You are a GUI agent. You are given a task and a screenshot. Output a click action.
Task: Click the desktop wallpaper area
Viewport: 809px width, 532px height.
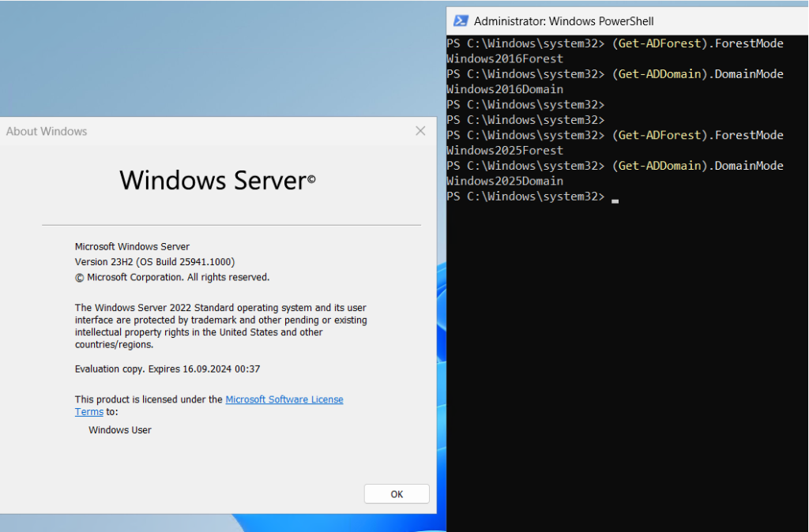coord(221,59)
